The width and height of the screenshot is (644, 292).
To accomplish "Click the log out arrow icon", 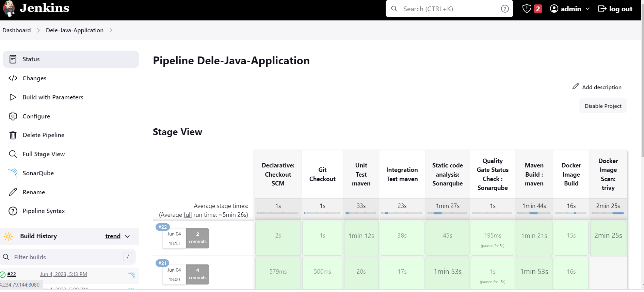I will 602,9.
